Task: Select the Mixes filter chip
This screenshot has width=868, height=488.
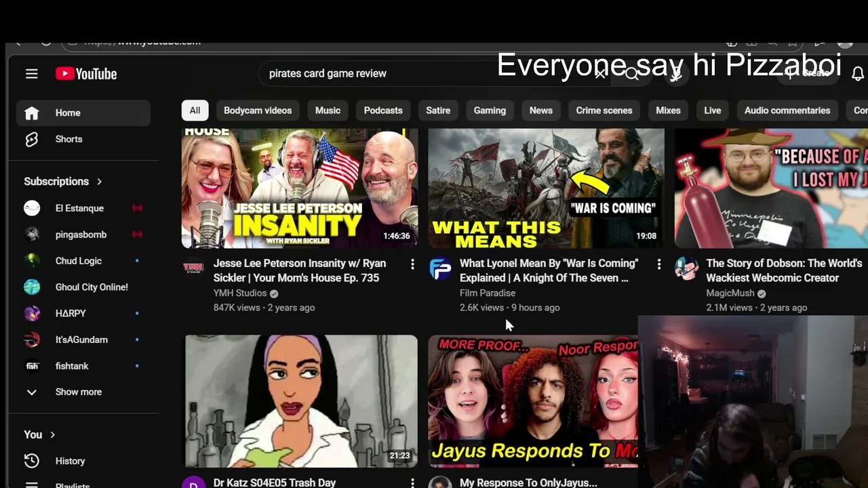Action: pos(668,110)
